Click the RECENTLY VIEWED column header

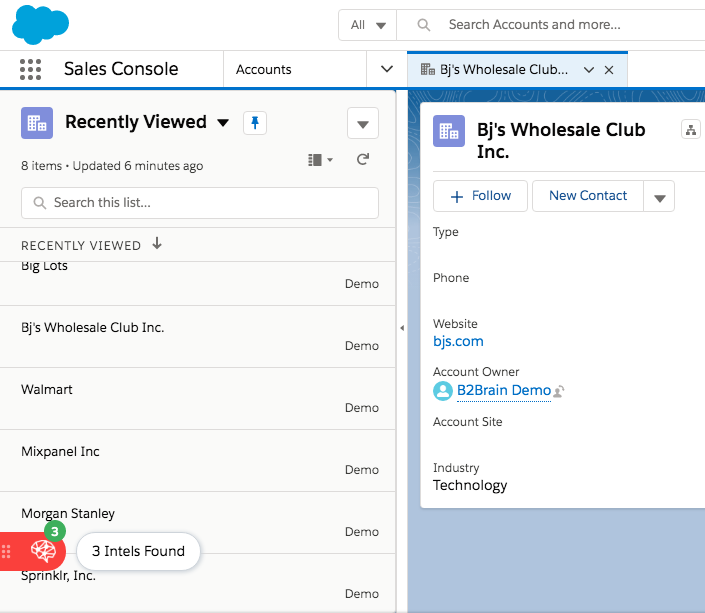(81, 246)
